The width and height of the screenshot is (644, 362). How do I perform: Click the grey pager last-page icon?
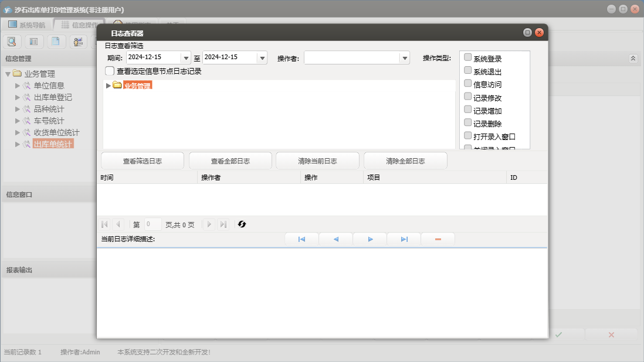[x=223, y=224]
